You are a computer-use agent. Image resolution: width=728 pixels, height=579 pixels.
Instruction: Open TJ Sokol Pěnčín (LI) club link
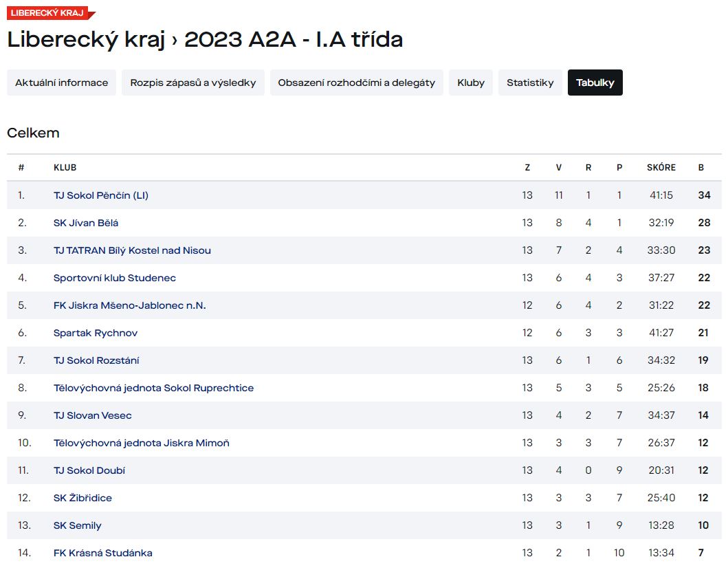click(101, 195)
